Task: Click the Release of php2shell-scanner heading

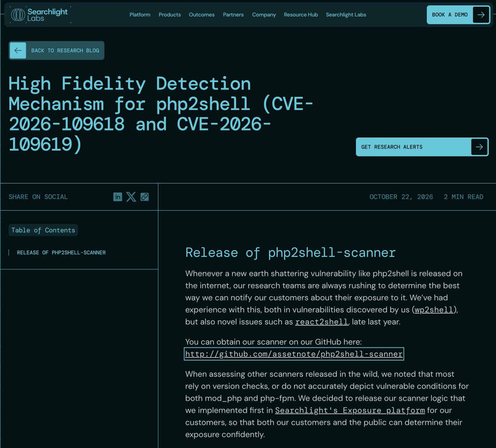Action: pos(291,252)
